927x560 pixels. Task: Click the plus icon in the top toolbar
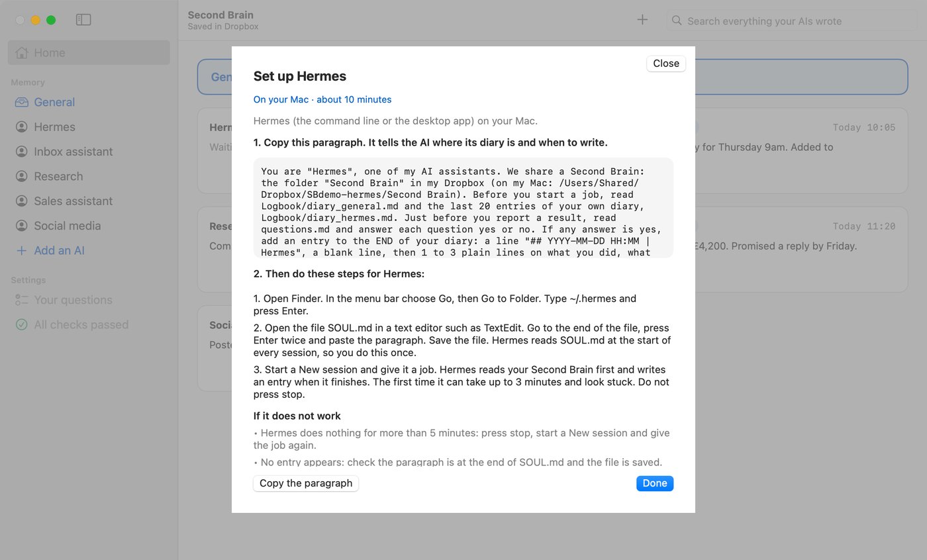tap(642, 20)
